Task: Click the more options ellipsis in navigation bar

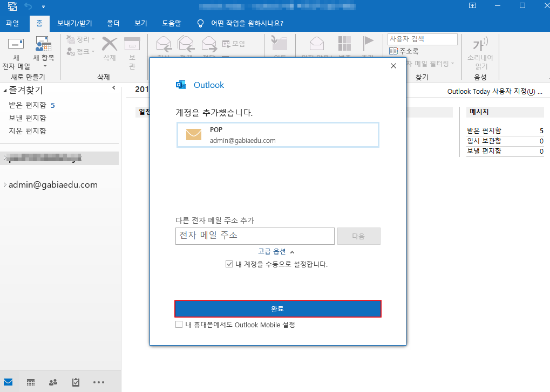Action: pyautogui.click(x=98, y=382)
